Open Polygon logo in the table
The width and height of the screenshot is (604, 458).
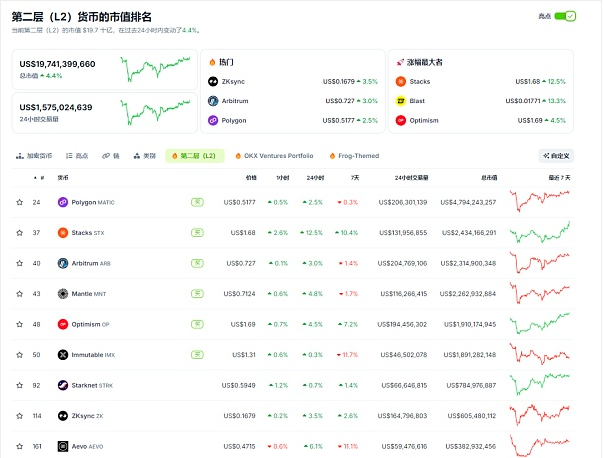[63, 202]
